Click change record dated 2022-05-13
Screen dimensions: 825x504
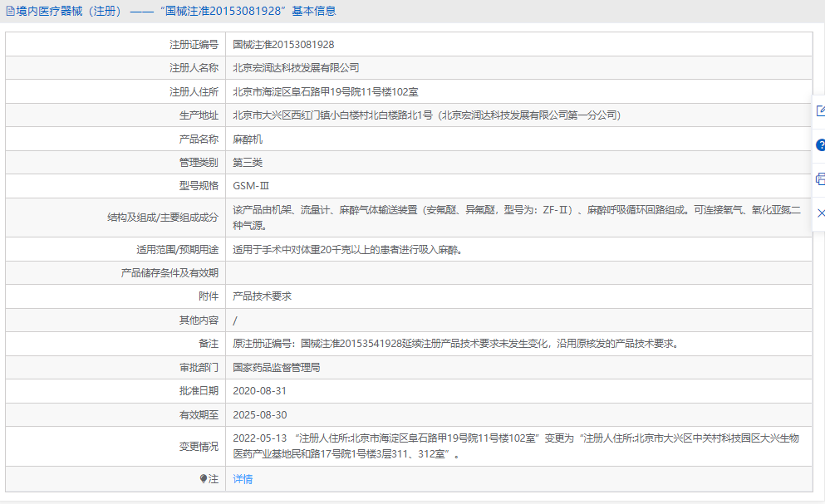(516, 446)
